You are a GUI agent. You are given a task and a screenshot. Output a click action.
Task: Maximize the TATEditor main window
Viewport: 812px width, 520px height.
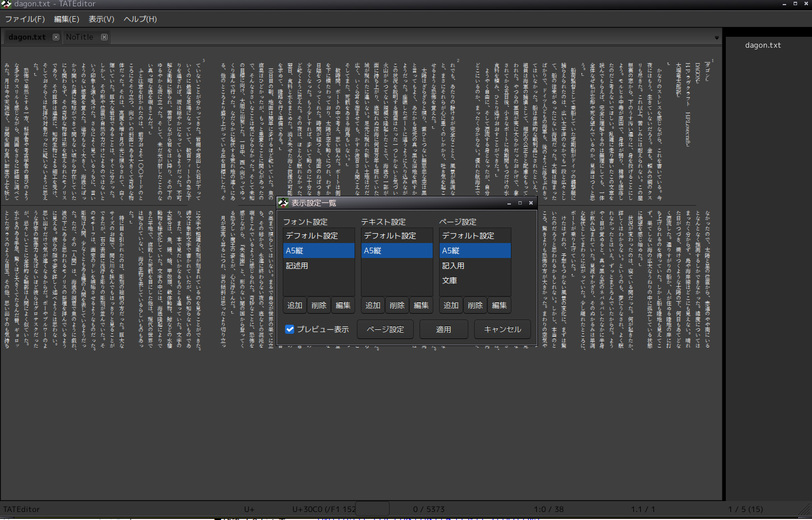[x=795, y=4]
